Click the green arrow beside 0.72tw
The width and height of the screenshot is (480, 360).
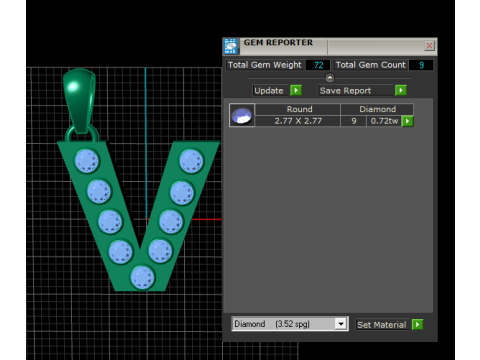point(407,121)
